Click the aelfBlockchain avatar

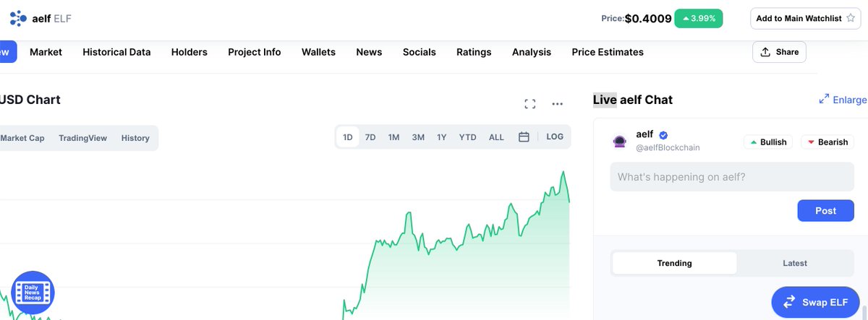tap(620, 142)
